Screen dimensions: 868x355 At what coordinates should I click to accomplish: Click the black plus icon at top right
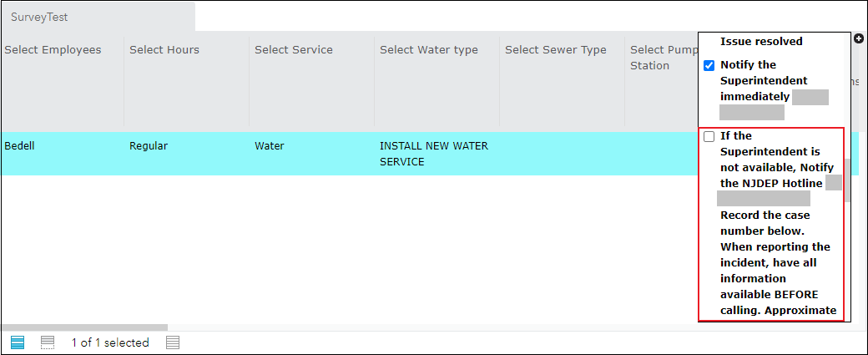tap(859, 38)
